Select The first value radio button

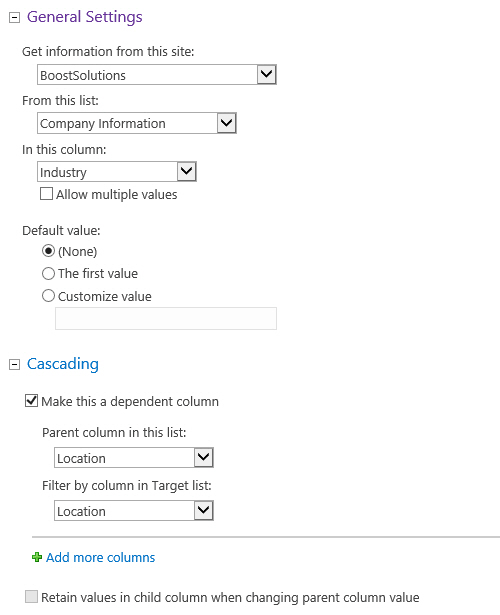click(x=48, y=273)
